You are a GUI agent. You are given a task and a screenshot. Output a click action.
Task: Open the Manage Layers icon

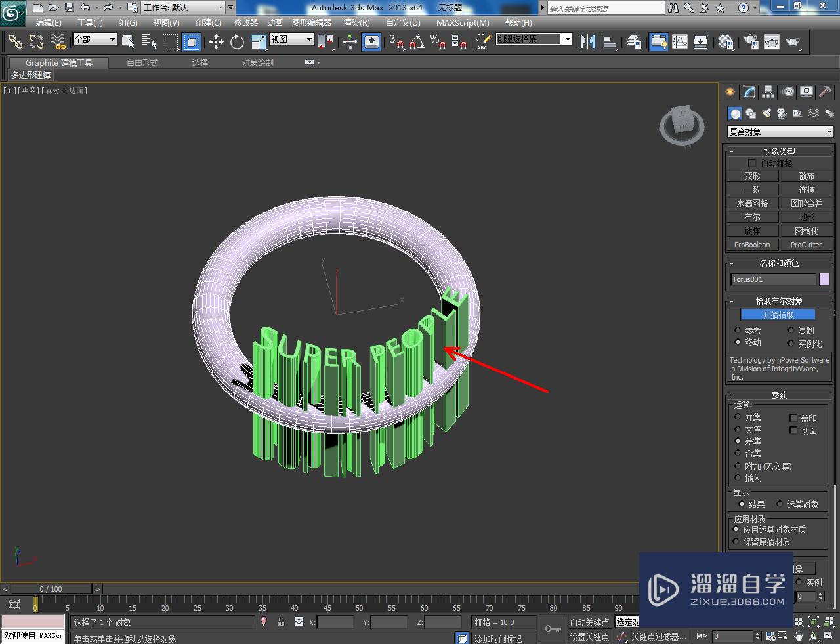pyautogui.click(x=634, y=42)
